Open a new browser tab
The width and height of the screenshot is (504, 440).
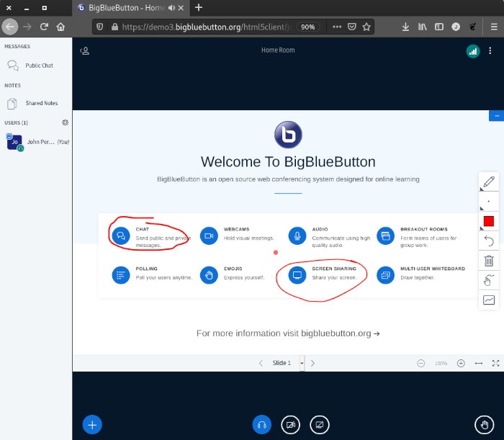tap(199, 7)
